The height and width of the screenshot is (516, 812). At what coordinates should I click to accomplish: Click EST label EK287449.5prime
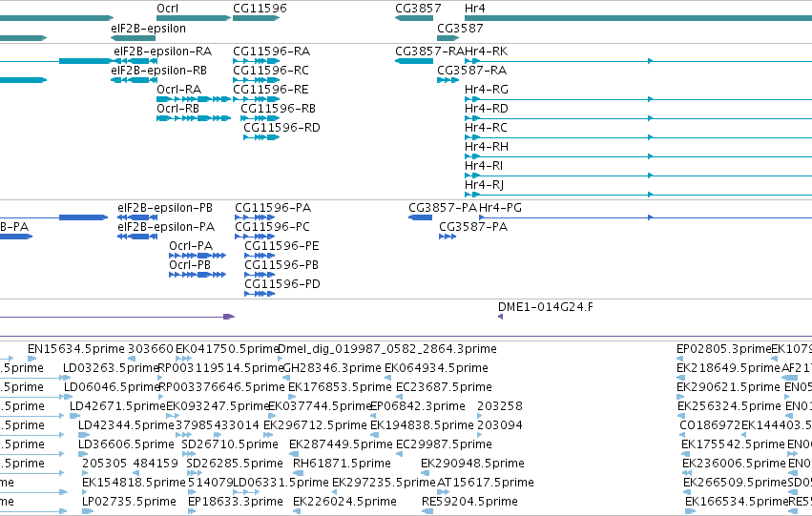click(341, 445)
